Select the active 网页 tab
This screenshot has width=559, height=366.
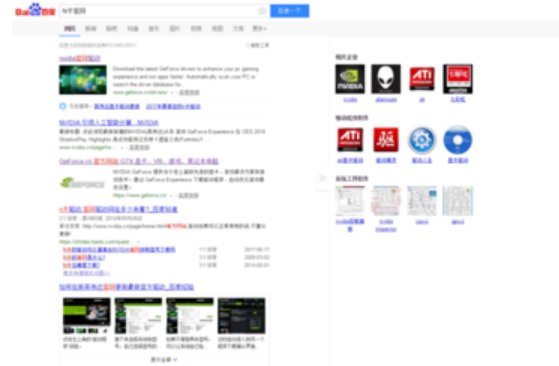pyautogui.click(x=70, y=29)
